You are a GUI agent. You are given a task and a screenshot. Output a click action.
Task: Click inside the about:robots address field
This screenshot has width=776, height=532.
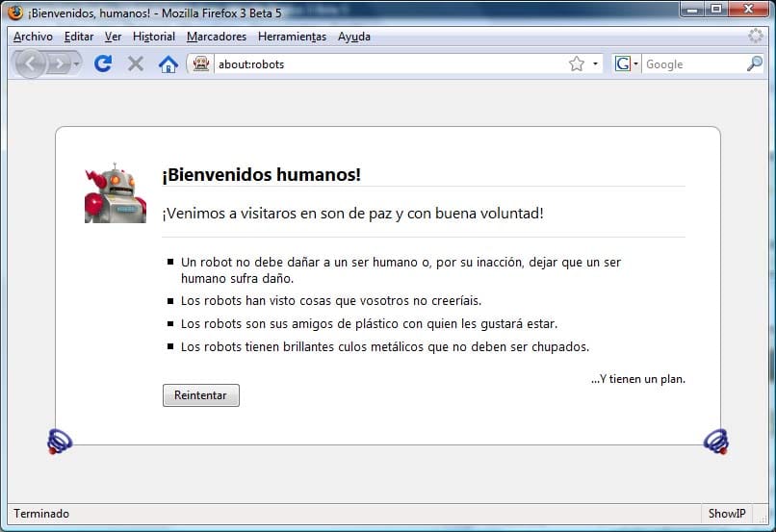(x=385, y=63)
